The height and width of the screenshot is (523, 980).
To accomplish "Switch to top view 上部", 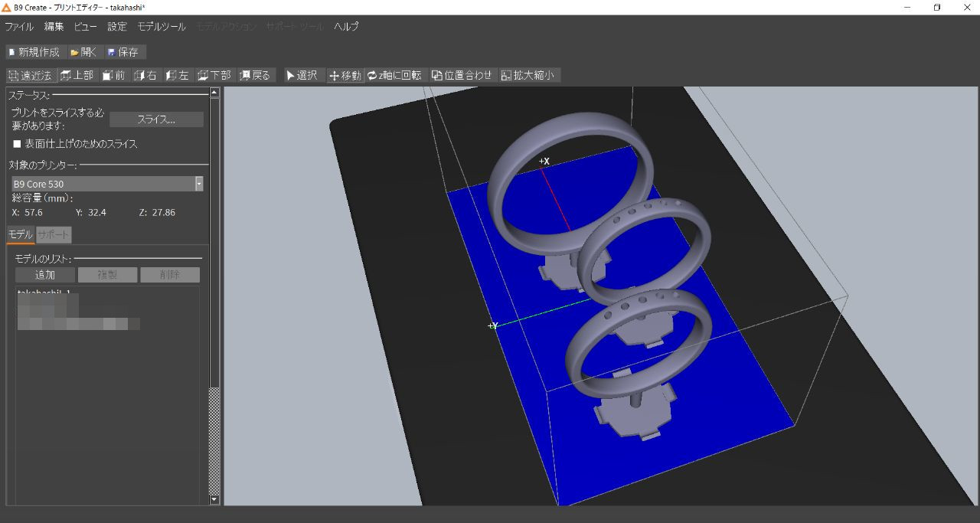I will [77, 75].
